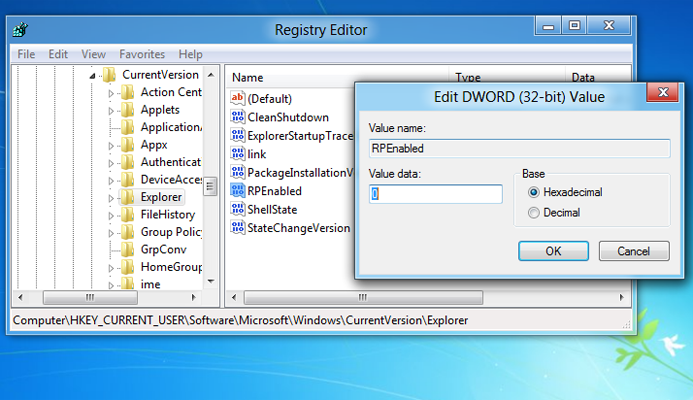Click the CurrentVersion folder icon
The height and width of the screenshot is (400, 693).
pyautogui.click(x=109, y=75)
